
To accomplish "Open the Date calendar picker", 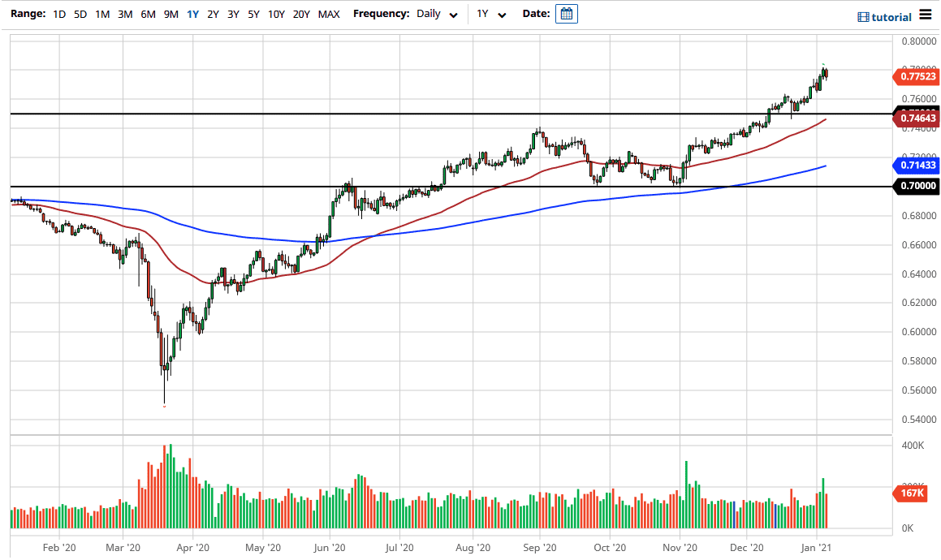I will click(x=566, y=14).
